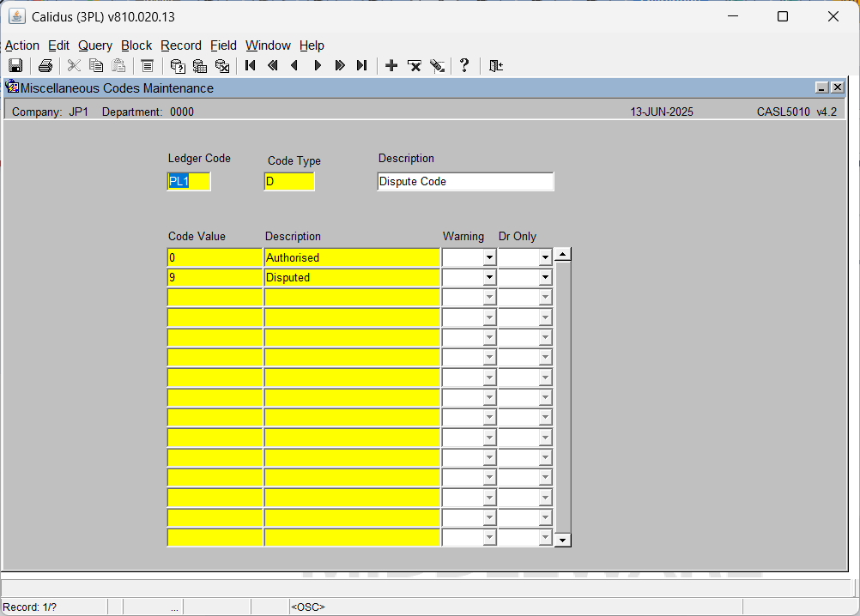Click the scroll down arrow of codes list

(563, 541)
